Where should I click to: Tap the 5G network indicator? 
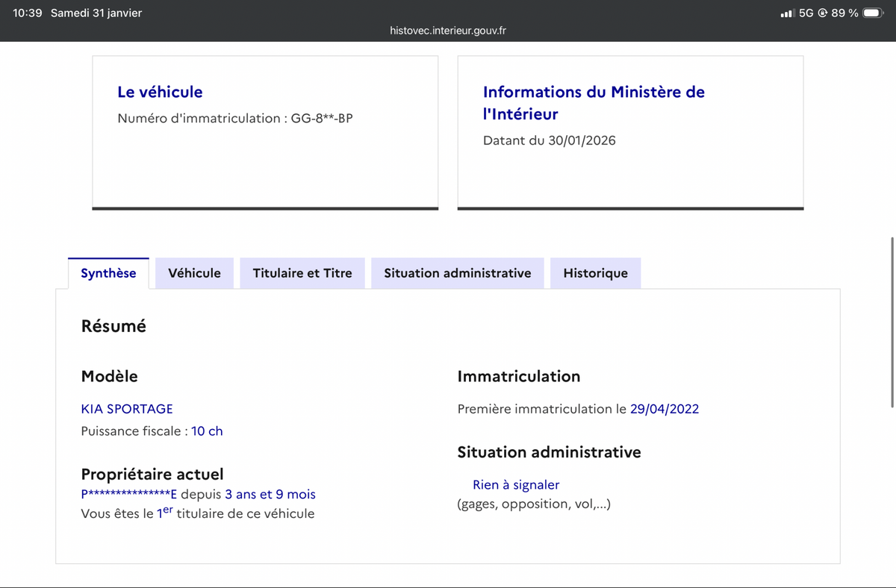[x=806, y=13]
